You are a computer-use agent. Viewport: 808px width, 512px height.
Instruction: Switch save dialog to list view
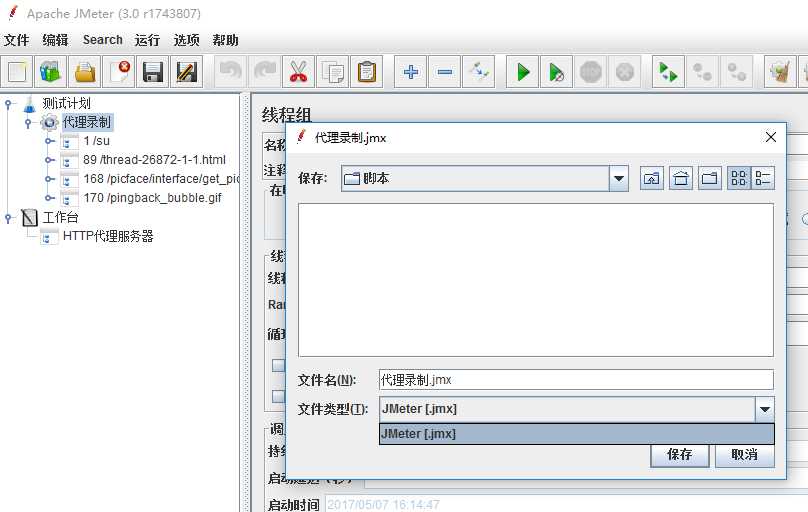738,178
